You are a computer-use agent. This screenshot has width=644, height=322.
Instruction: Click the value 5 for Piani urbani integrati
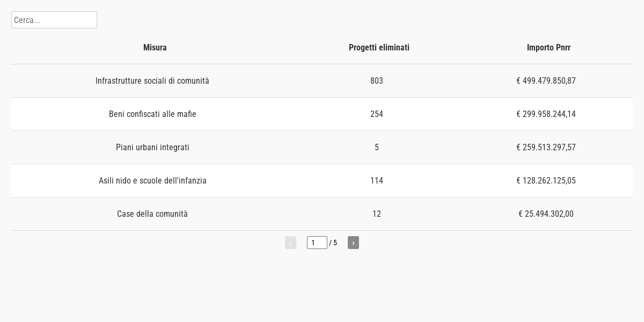click(x=377, y=148)
